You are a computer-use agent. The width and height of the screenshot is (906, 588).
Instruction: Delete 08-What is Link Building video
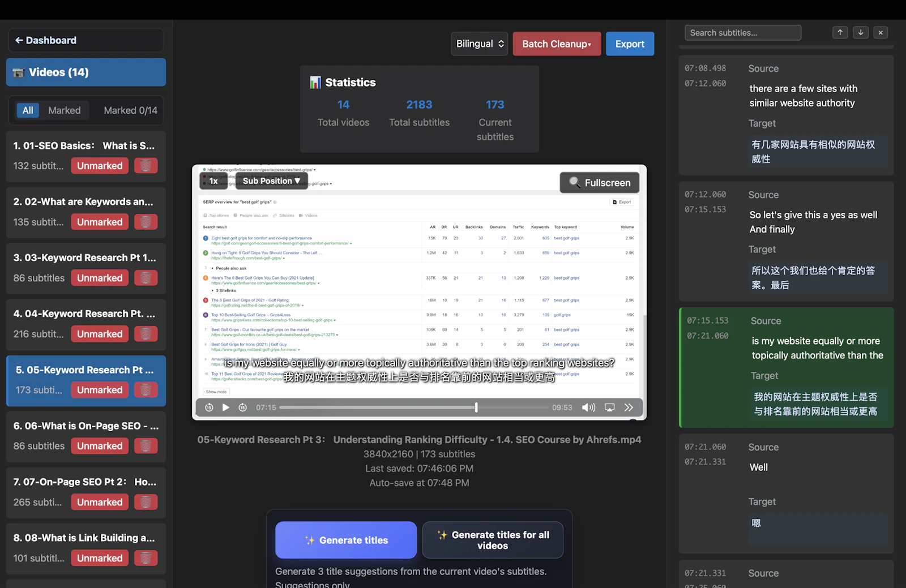pos(146,558)
